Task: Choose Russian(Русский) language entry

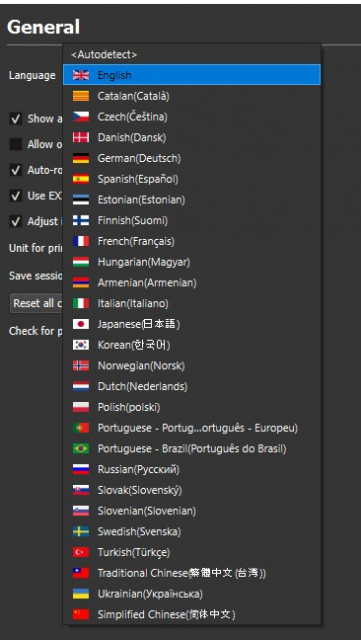Action: point(192,469)
